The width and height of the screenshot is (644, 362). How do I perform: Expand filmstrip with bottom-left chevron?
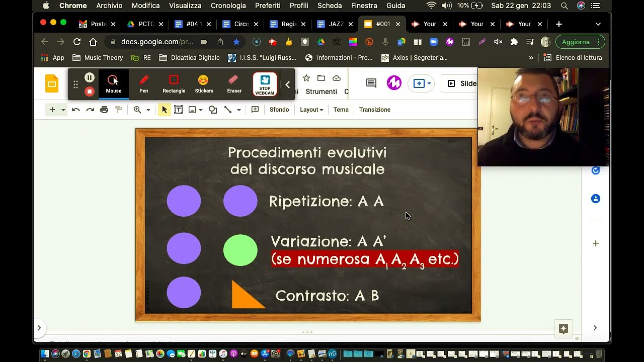[x=39, y=328]
